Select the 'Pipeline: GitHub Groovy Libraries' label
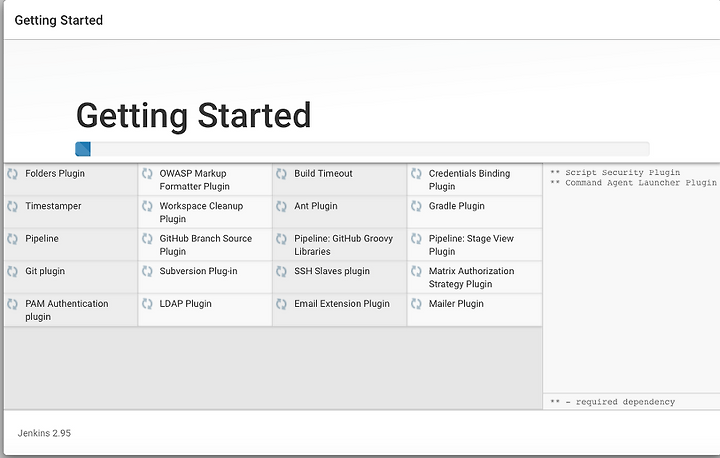The height and width of the screenshot is (458, 720). point(343,245)
